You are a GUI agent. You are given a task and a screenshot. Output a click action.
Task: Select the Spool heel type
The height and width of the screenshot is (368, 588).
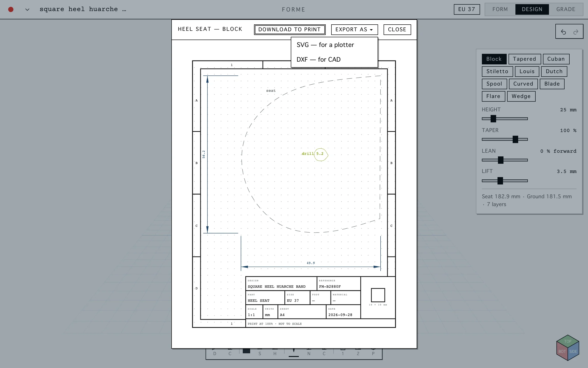(494, 84)
